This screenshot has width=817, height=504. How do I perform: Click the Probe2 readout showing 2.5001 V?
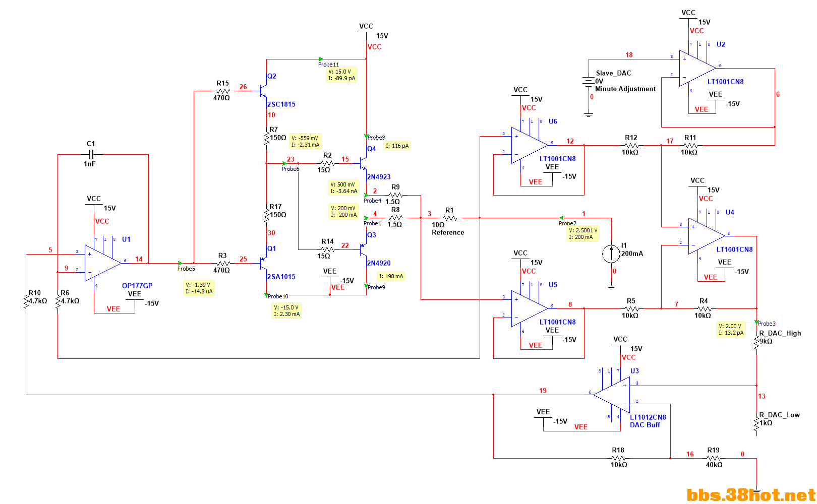click(x=583, y=234)
